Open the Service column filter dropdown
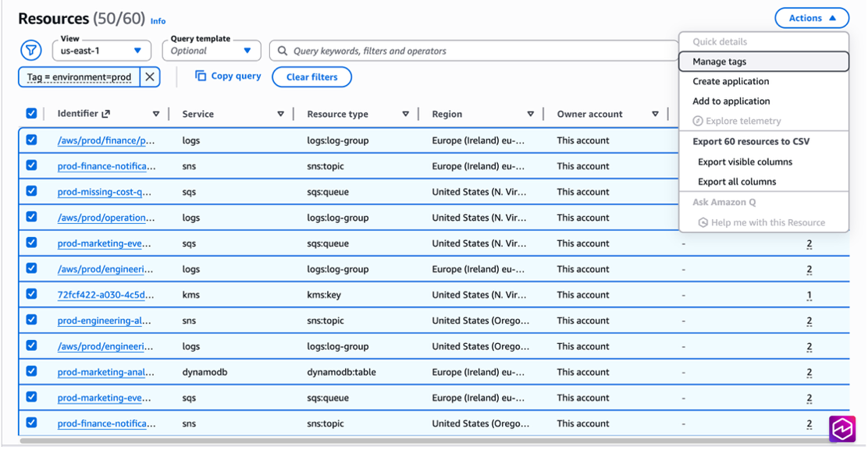868x450 pixels. pyautogui.click(x=280, y=113)
